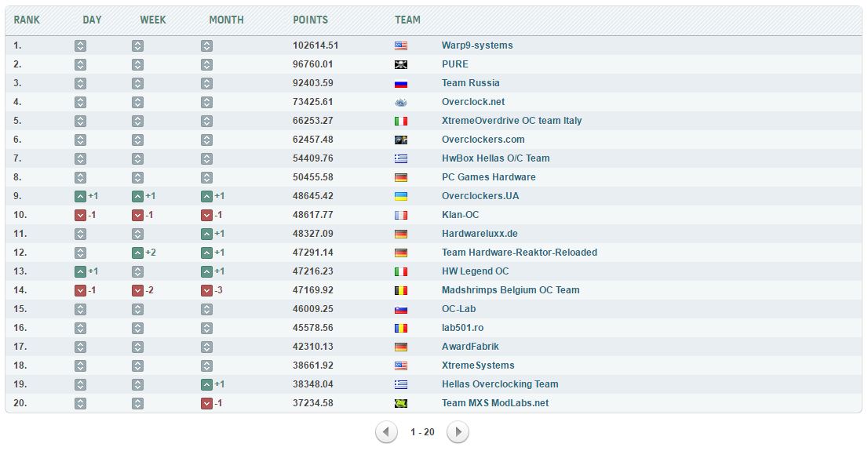Sort by the POINTS column header

pyautogui.click(x=311, y=20)
